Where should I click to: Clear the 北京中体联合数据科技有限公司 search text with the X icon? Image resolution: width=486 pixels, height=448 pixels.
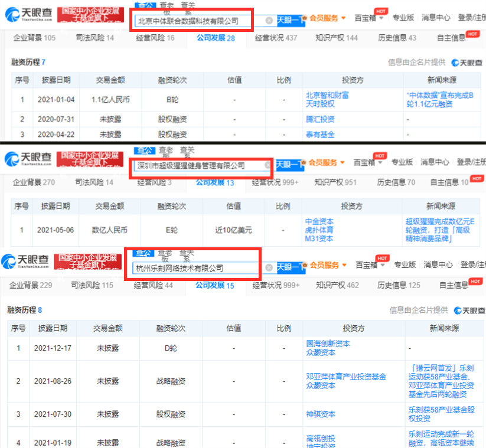pyautogui.click(x=269, y=21)
